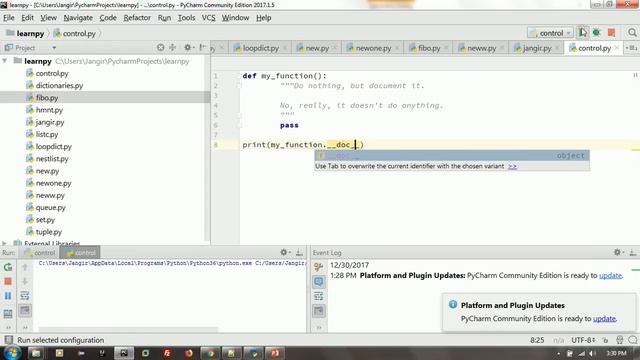Select fibo.py in the project tree
This screenshot has height=360, width=640.
point(47,98)
